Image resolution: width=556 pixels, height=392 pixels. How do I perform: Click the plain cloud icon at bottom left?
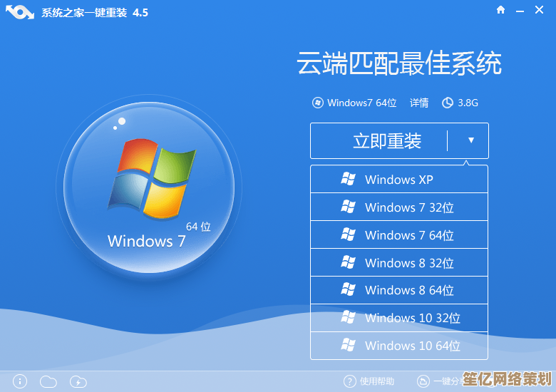48,381
